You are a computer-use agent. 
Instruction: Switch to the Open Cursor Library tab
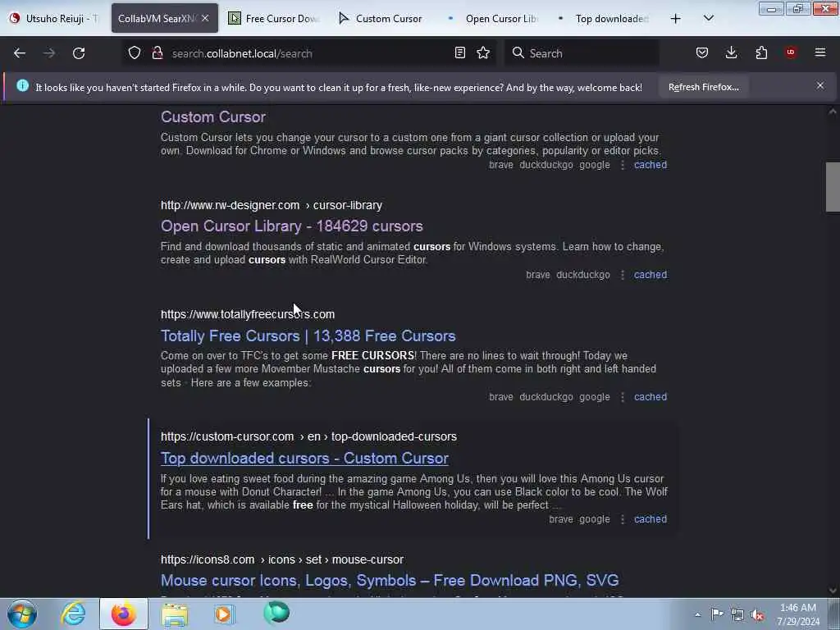point(493,18)
